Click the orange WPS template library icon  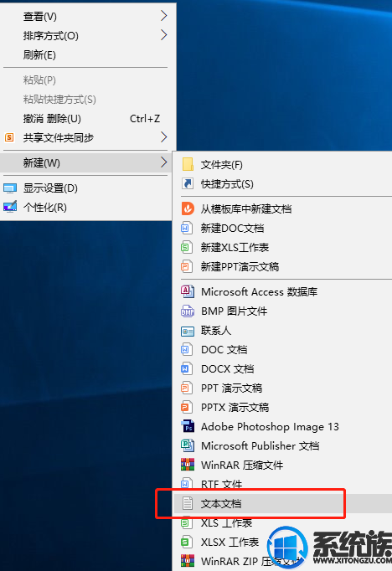click(188, 208)
